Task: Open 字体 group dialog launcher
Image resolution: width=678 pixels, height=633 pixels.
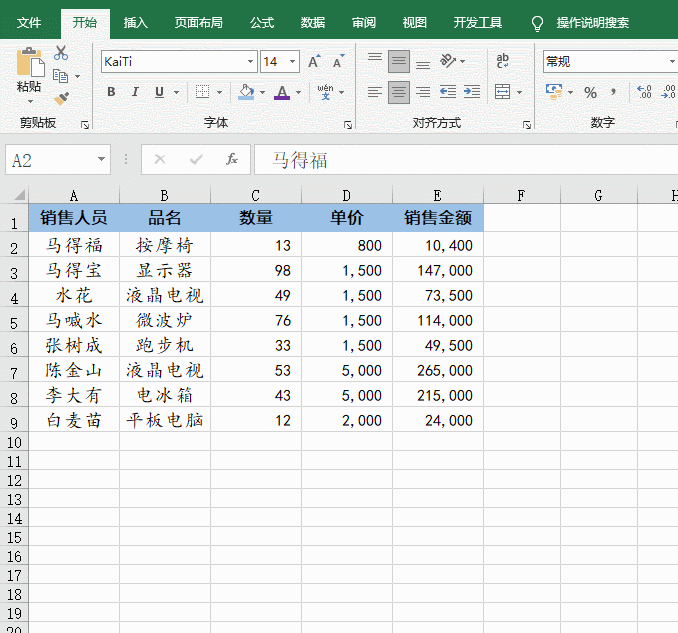Action: pyautogui.click(x=348, y=125)
